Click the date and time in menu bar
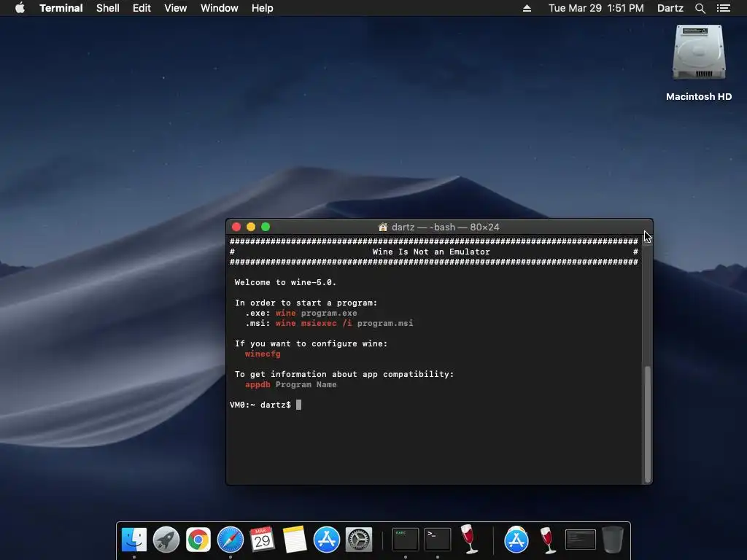 [596, 8]
